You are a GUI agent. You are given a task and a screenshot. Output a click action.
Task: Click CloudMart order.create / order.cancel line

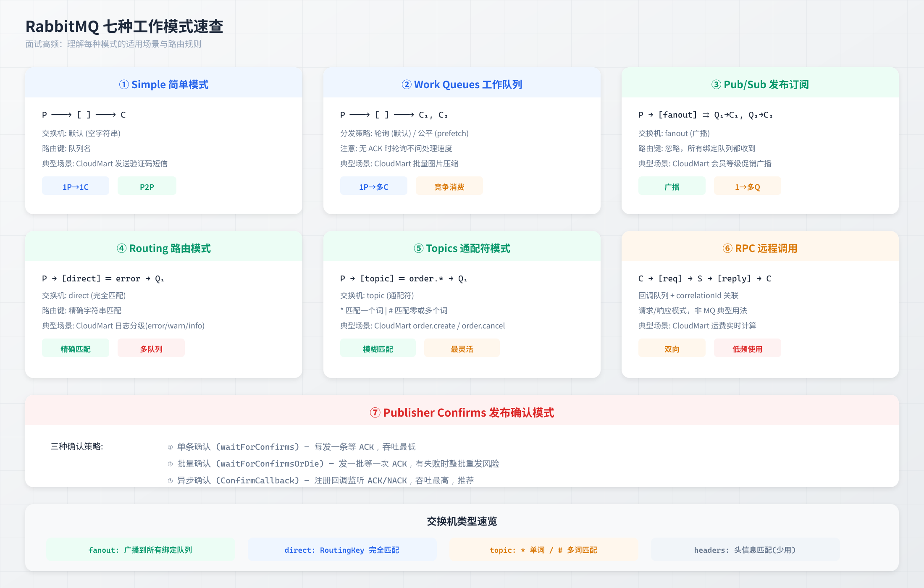click(423, 325)
